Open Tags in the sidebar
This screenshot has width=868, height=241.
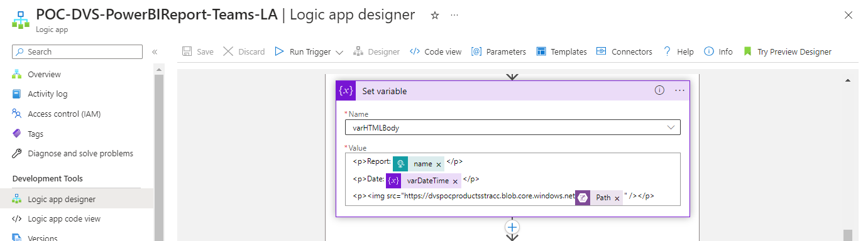(35, 134)
